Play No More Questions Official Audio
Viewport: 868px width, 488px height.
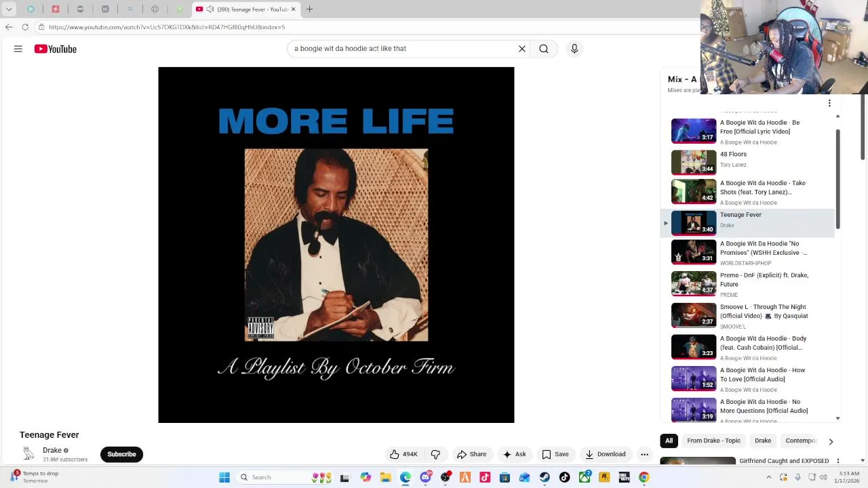coord(747,410)
